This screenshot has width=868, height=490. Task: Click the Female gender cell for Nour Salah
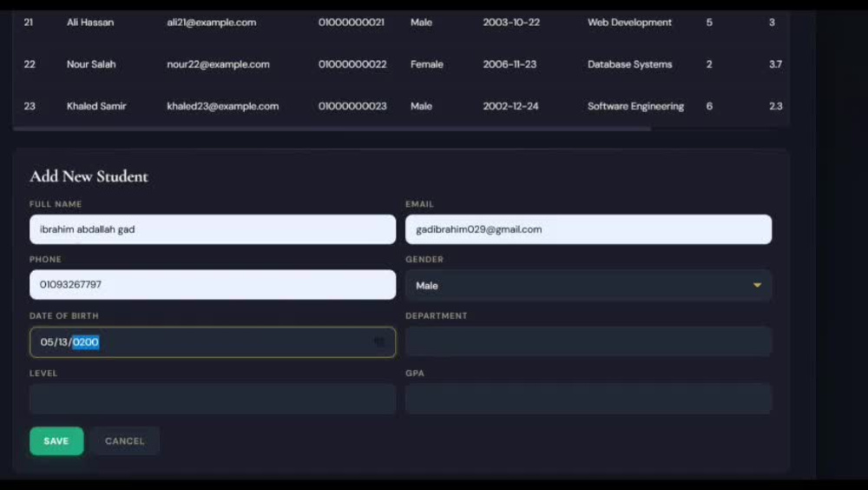pyautogui.click(x=427, y=64)
